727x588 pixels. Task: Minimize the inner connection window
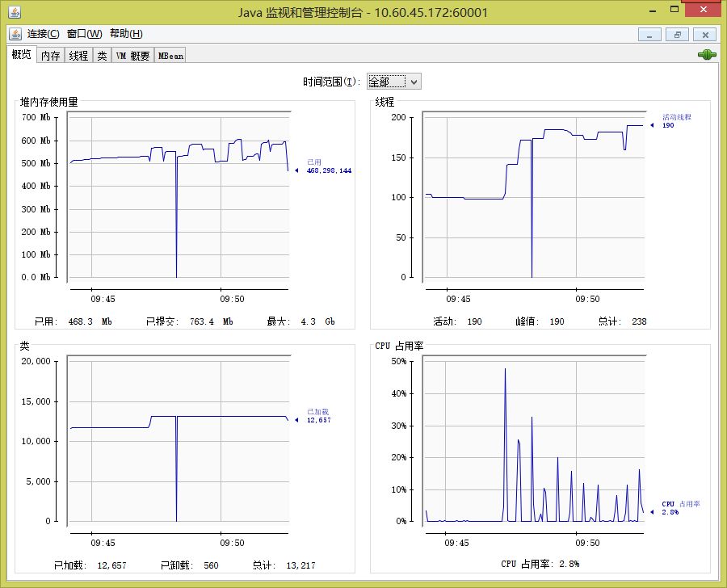[649, 35]
